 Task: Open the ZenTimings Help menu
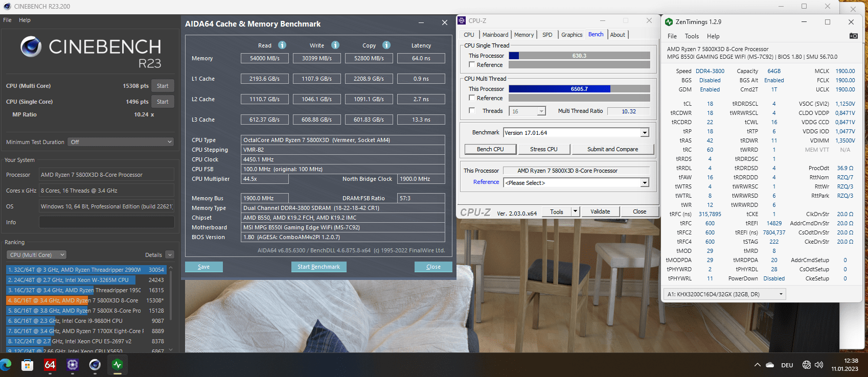(713, 36)
